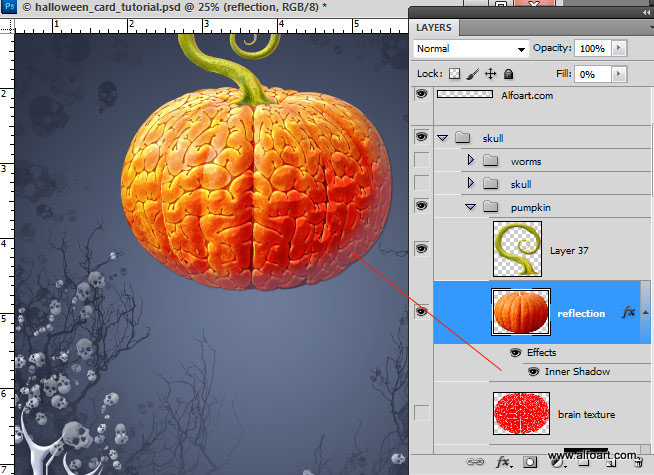This screenshot has width=654, height=475.
Task: Click the lock all padlock icon
Action: pos(508,74)
